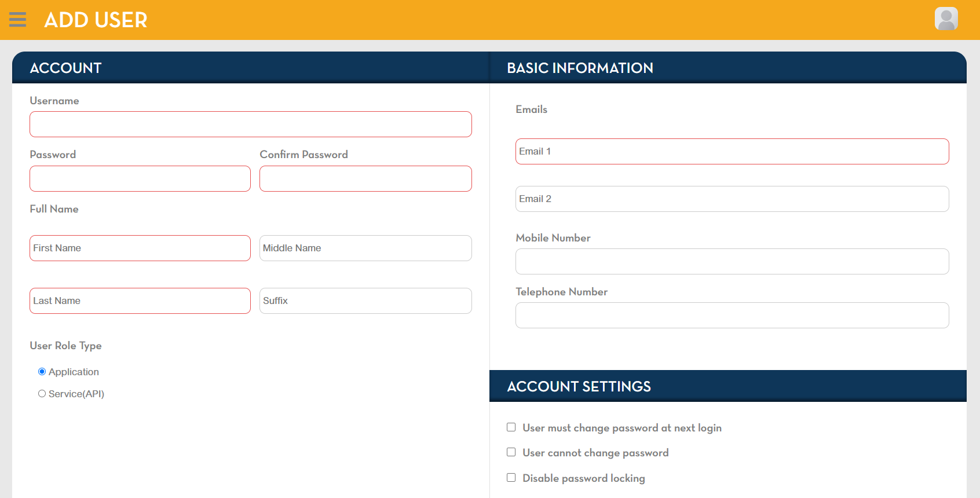This screenshot has width=980, height=498.
Task: Focus the Middle Name field
Action: tap(365, 248)
